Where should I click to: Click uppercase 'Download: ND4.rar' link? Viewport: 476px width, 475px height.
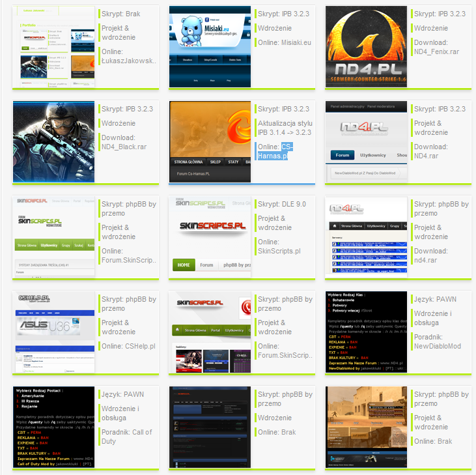point(431,151)
